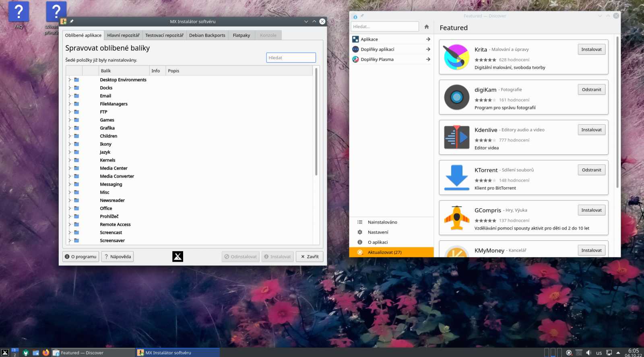Click the Balík column header
The width and height of the screenshot is (644, 357).
pos(124,71)
